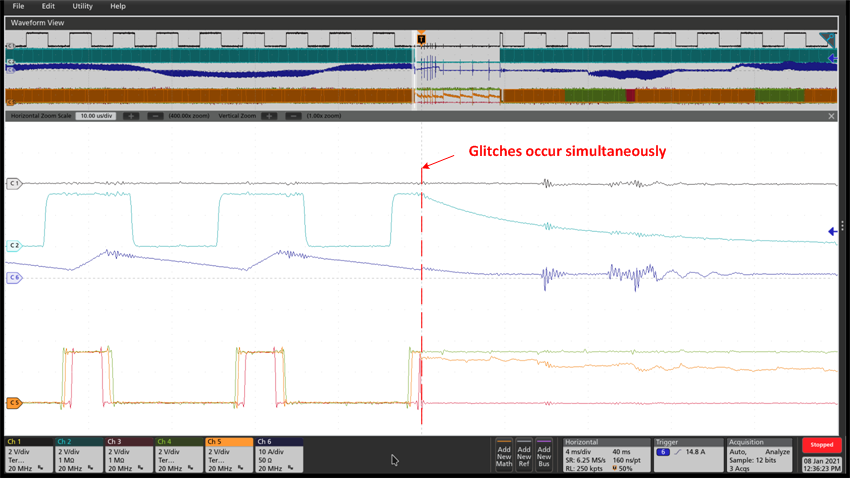Open the File menu
The height and width of the screenshot is (479, 851).
click(x=18, y=6)
